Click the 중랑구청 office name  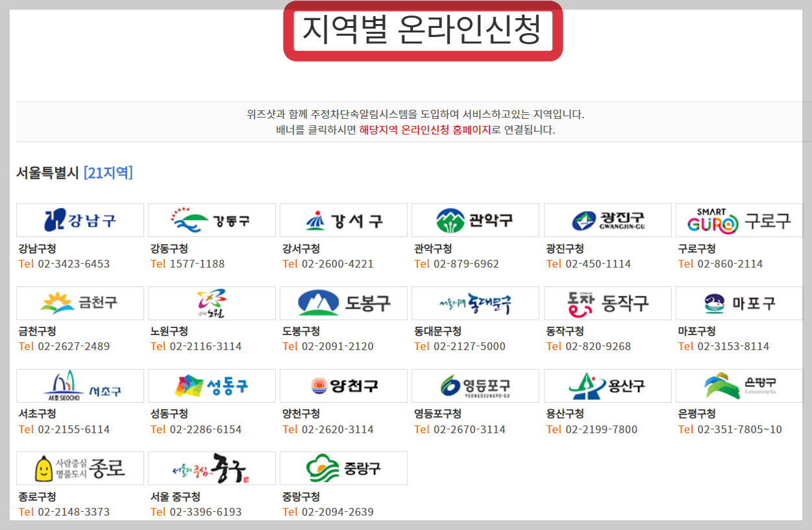[301, 497]
